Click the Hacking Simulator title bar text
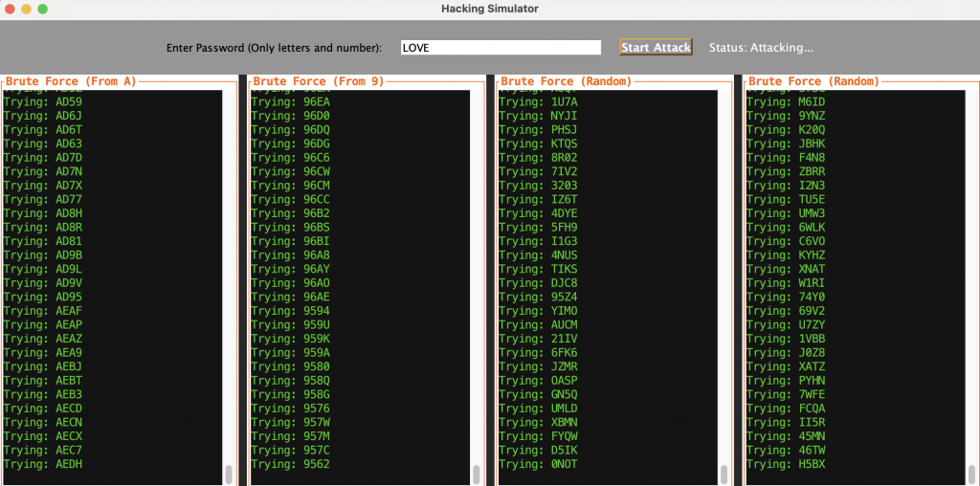Image resolution: width=980 pixels, height=486 pixels. (490, 9)
